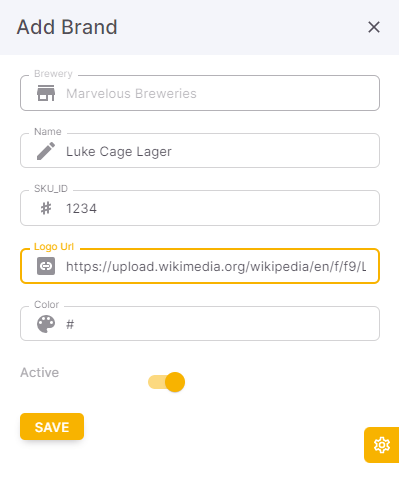Screen dimensions: 399x494
Task: Click the Active label text
Action: pyautogui.click(x=40, y=372)
